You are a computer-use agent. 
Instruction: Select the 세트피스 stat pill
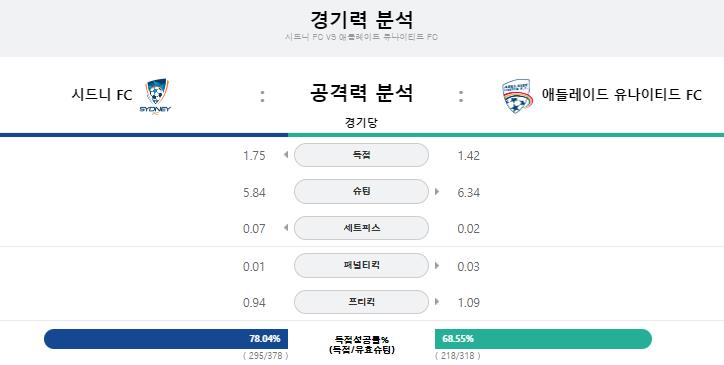362,228
